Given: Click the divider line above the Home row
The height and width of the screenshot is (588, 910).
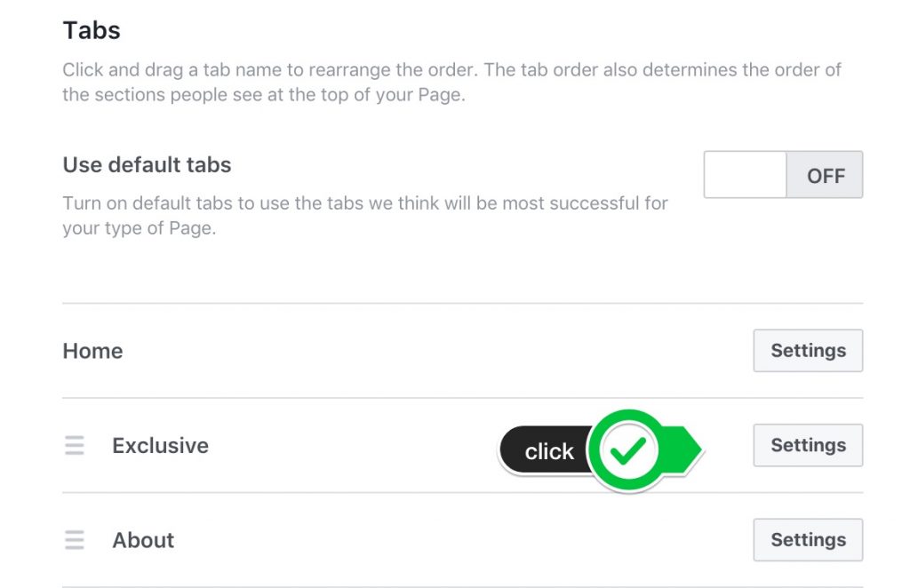Looking at the screenshot, I should click(x=462, y=303).
